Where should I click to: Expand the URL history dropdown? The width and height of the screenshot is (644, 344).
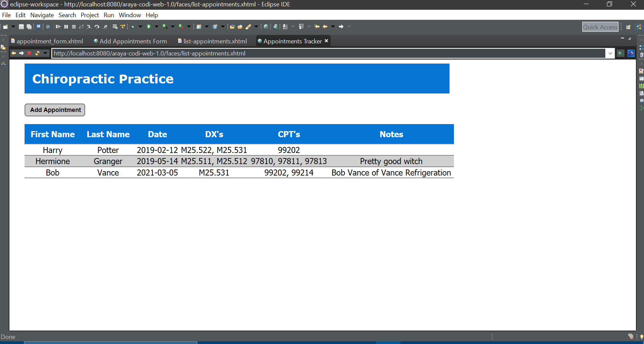pyautogui.click(x=611, y=53)
